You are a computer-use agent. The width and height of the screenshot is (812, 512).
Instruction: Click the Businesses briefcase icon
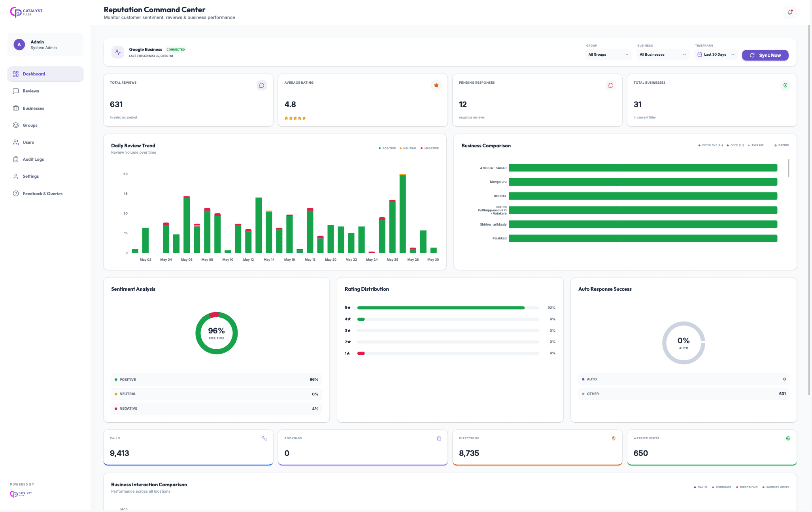(x=16, y=108)
